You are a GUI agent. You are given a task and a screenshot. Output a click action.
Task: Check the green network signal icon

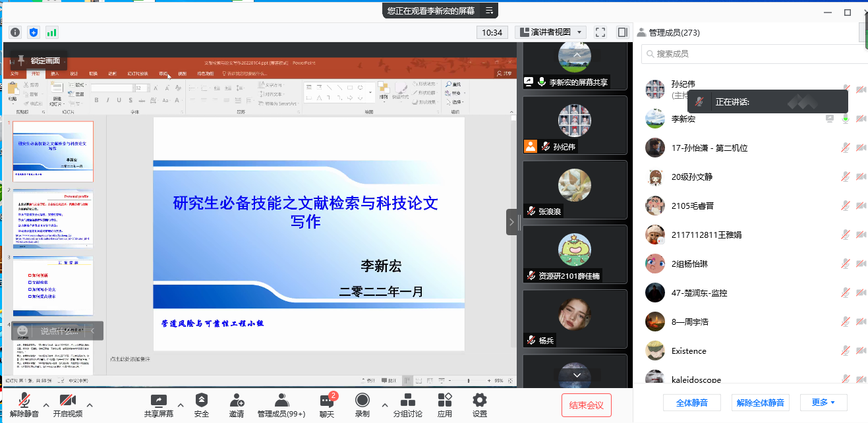[x=51, y=32]
